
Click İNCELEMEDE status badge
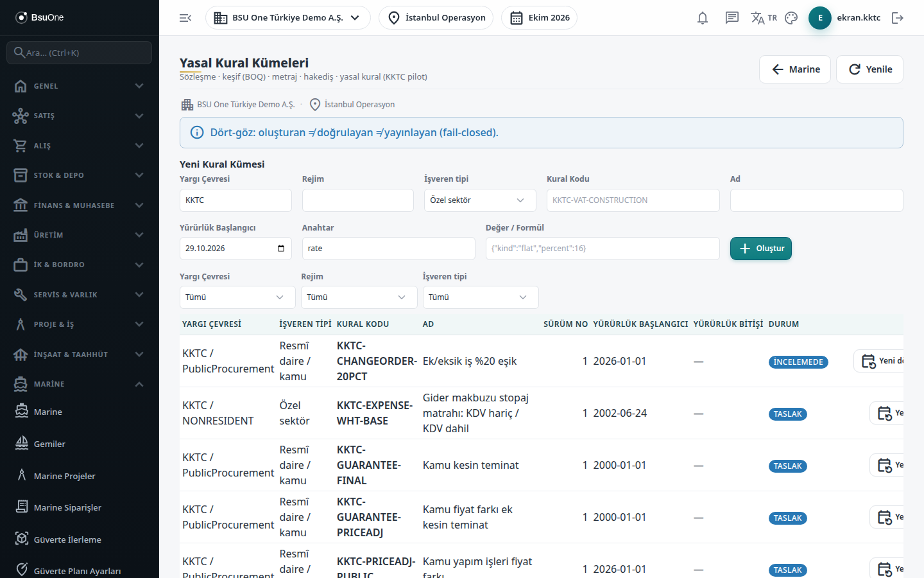click(798, 362)
